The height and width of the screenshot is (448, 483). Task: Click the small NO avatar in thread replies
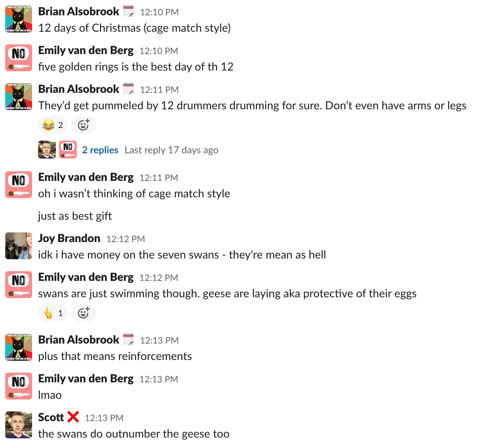click(68, 150)
